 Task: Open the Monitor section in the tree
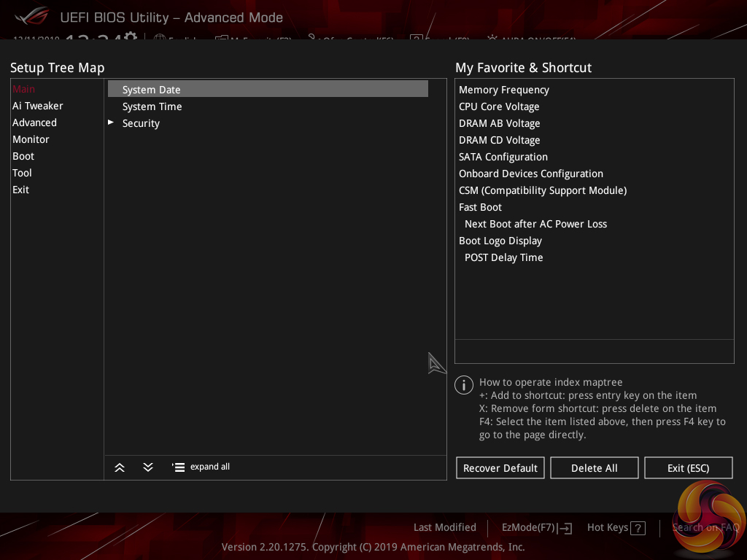coord(31,139)
